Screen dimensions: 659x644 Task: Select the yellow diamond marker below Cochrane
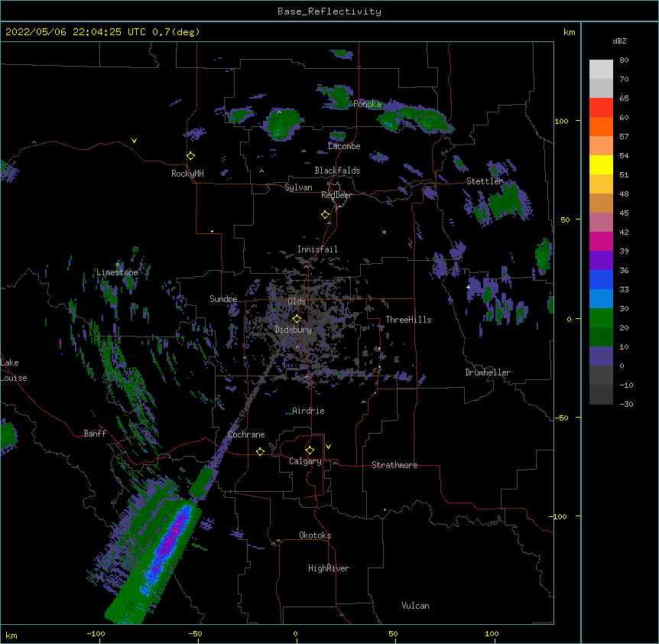[x=260, y=451]
